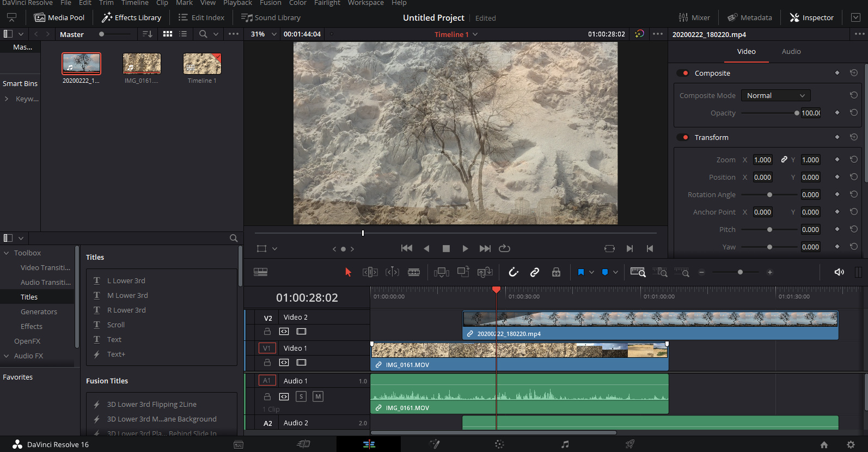This screenshot has height=452, width=868.
Task: Play the timeline forward
Action: point(465,248)
